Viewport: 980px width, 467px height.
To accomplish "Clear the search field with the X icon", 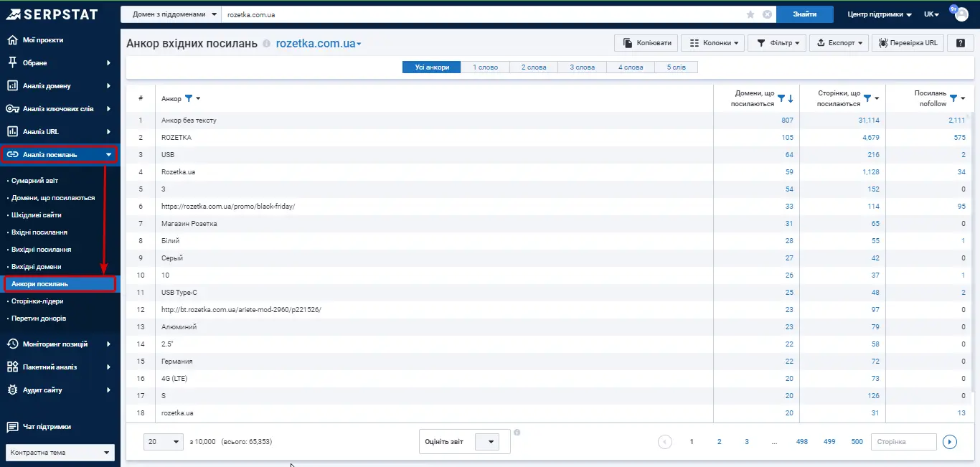I will click(767, 14).
